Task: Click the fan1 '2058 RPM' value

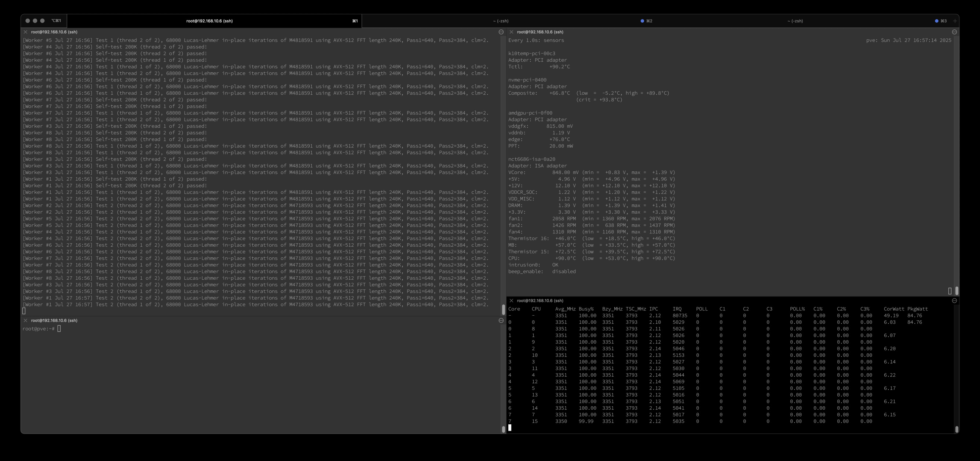Action: point(564,219)
